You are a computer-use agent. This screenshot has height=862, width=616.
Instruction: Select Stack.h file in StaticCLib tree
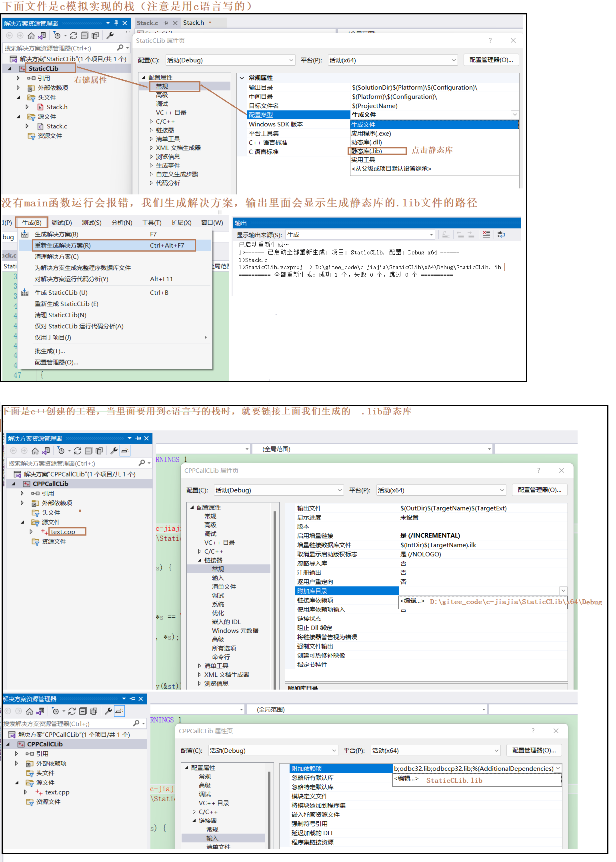57,107
